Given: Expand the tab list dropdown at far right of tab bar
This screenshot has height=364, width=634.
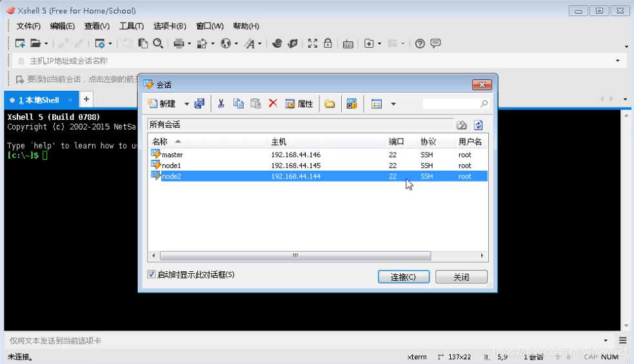Looking at the screenshot, I should pyautogui.click(x=625, y=99).
